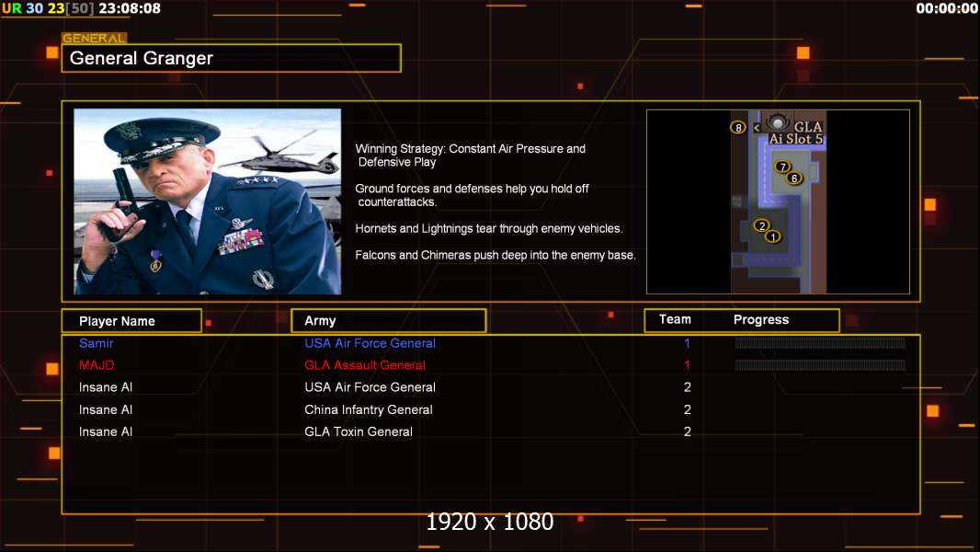Click the Winning Strategy text line
This screenshot has height=552, width=980.
click(x=471, y=155)
